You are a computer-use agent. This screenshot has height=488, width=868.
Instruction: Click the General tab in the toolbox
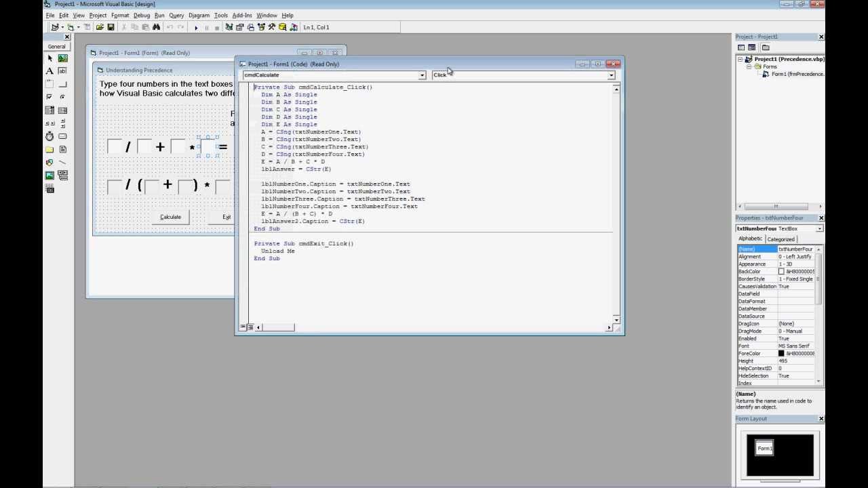(56, 47)
